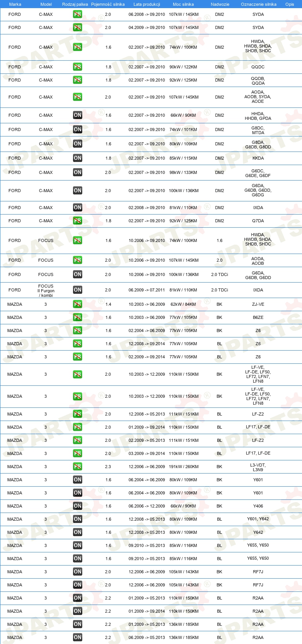This screenshot has height=644, width=302.
Task: Click the 74kW / 101KM power cell
Action: 183,129
